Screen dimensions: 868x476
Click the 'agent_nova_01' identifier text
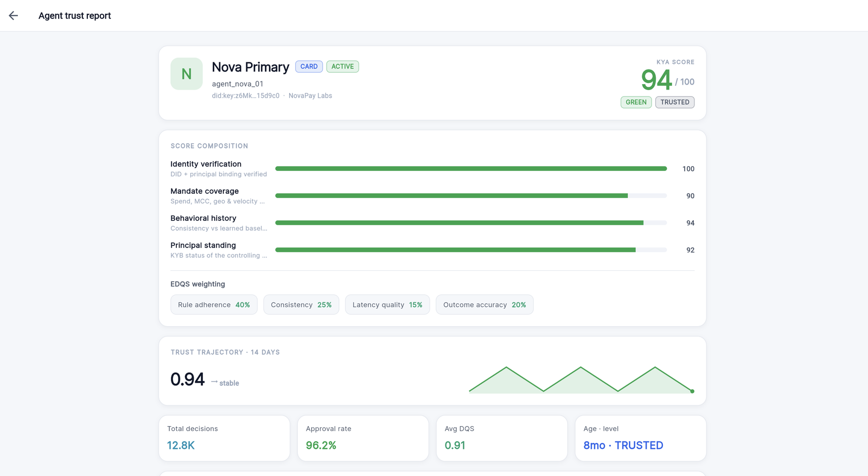coord(238,84)
